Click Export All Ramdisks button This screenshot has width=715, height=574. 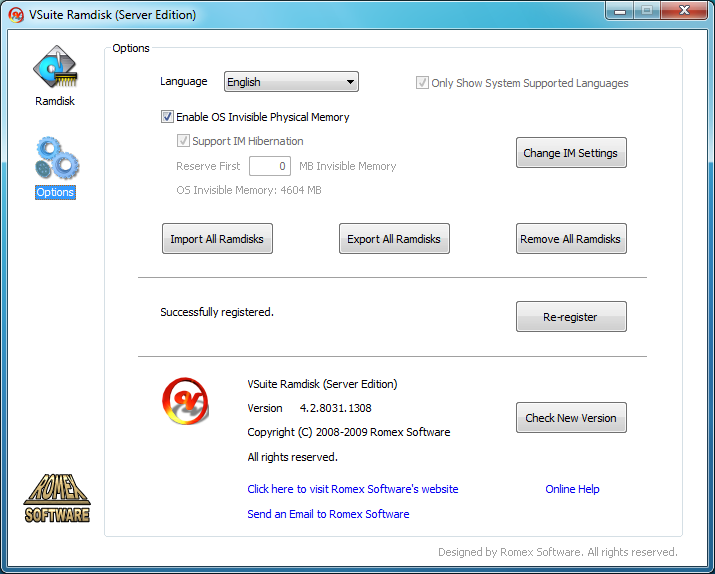(x=394, y=238)
